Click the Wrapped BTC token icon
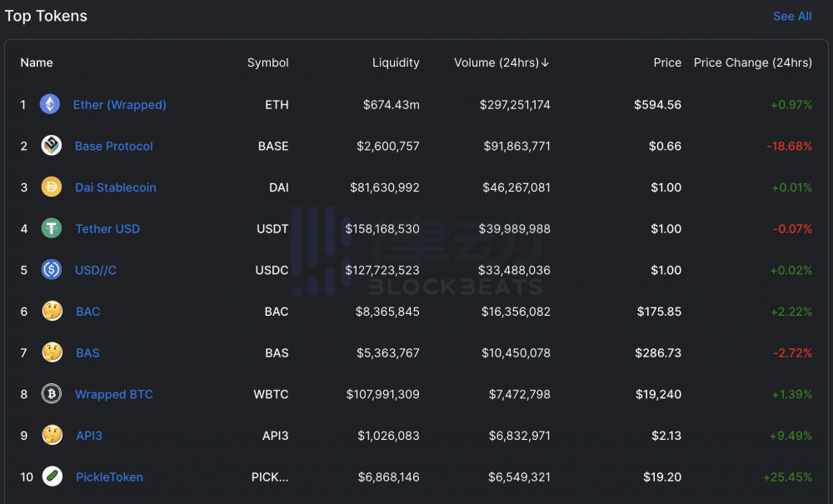The width and height of the screenshot is (833, 504). coord(52,394)
